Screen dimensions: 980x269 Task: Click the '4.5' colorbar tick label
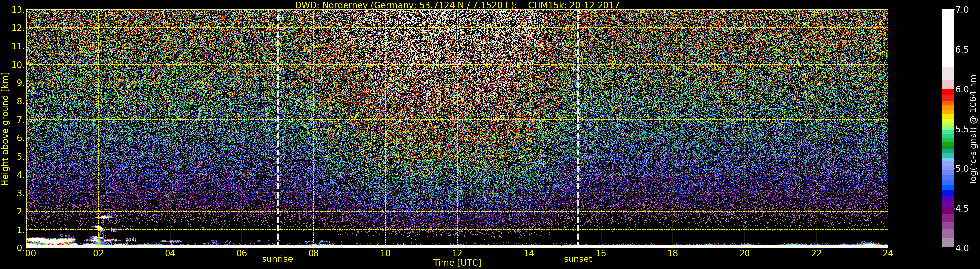pyautogui.click(x=962, y=209)
